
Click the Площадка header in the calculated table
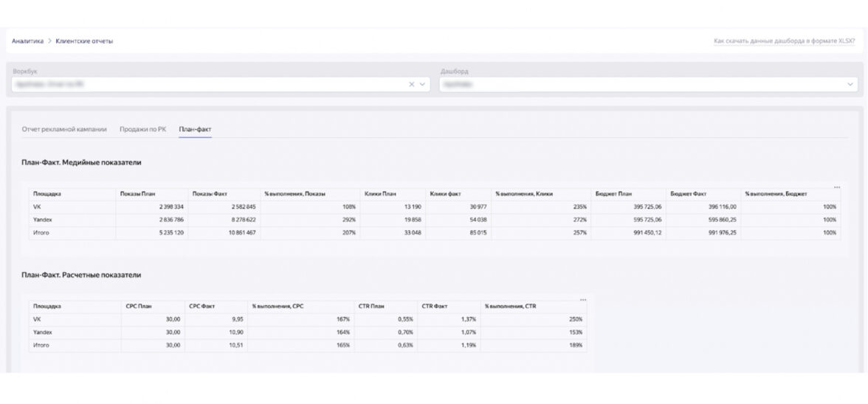tap(47, 306)
